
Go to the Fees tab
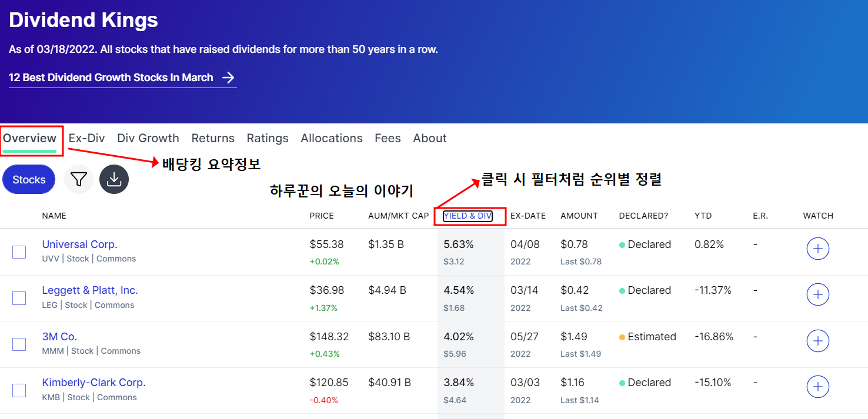388,139
